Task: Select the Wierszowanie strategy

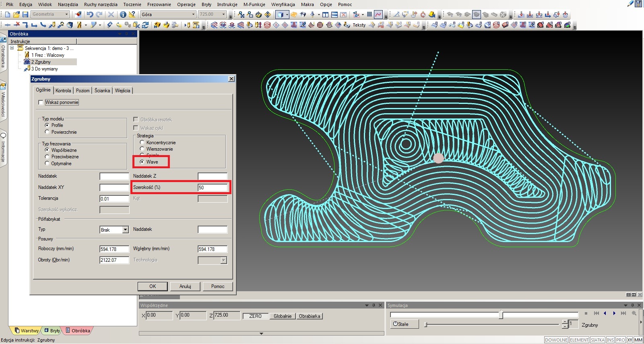Action: click(142, 149)
